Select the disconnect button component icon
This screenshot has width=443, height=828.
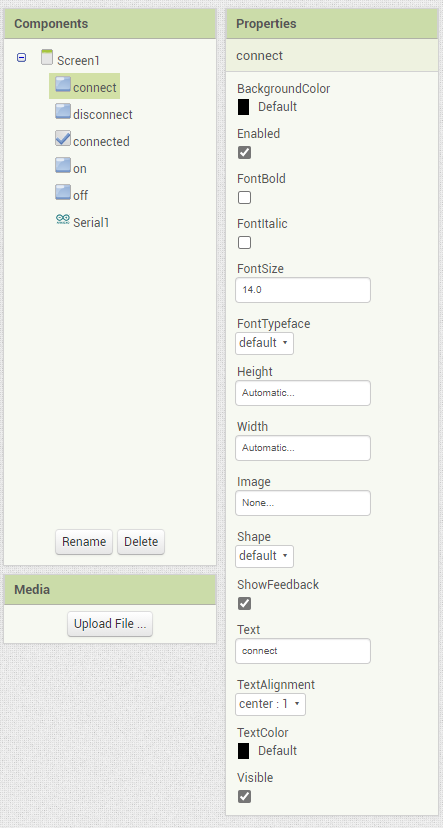click(x=63, y=111)
